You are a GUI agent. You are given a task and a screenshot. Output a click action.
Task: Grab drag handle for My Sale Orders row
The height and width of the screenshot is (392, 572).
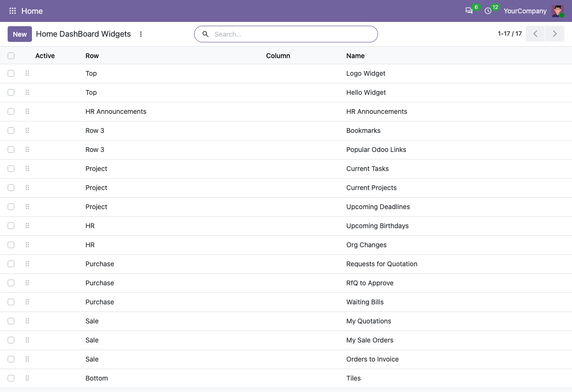[x=27, y=340]
